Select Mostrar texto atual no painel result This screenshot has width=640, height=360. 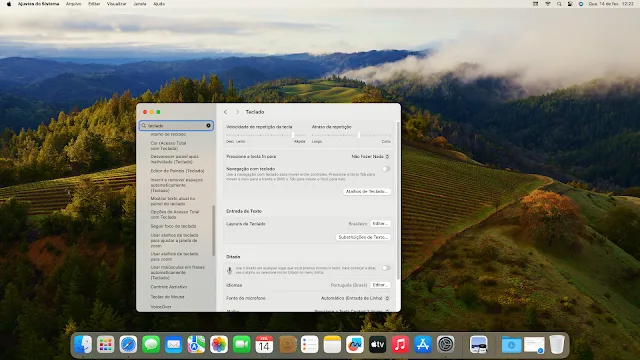point(173,201)
